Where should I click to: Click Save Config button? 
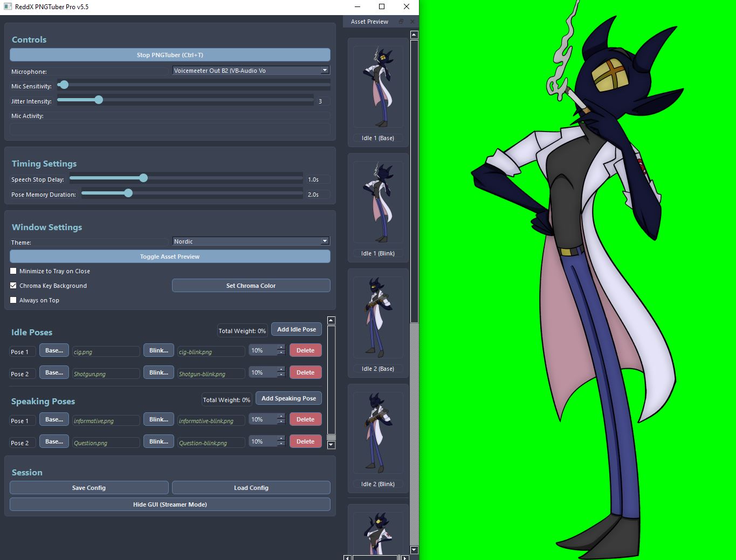(x=89, y=488)
